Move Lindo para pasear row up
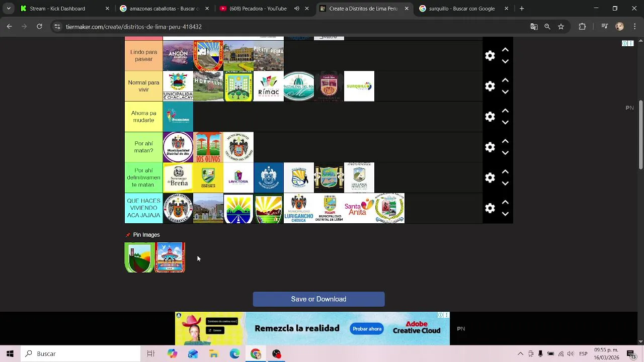Viewport: 644px width, 362px height. click(505, 50)
